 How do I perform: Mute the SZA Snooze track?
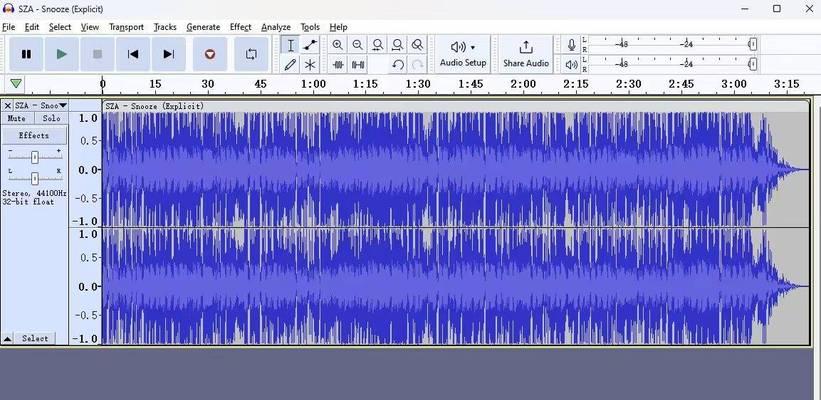click(x=17, y=118)
